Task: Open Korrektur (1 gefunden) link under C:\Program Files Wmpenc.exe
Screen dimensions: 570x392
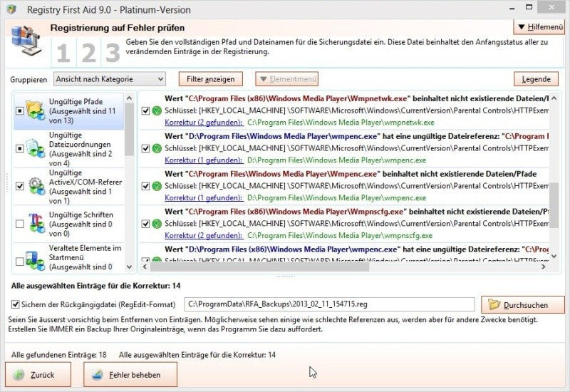Action: tap(204, 198)
